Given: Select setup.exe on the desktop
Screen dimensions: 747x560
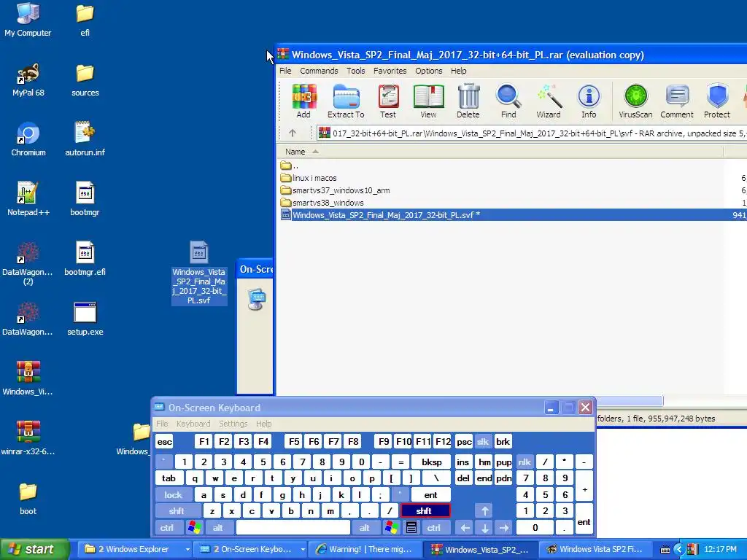Looking at the screenshot, I should (85, 319).
